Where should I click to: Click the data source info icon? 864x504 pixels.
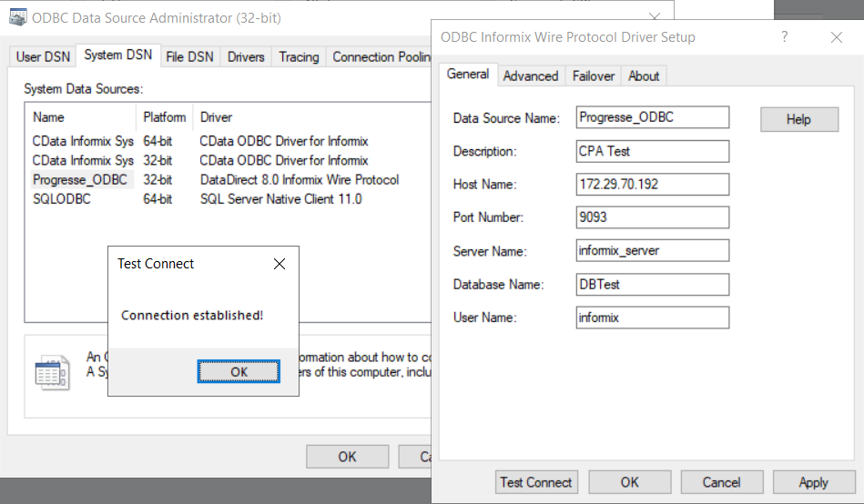pos(51,373)
